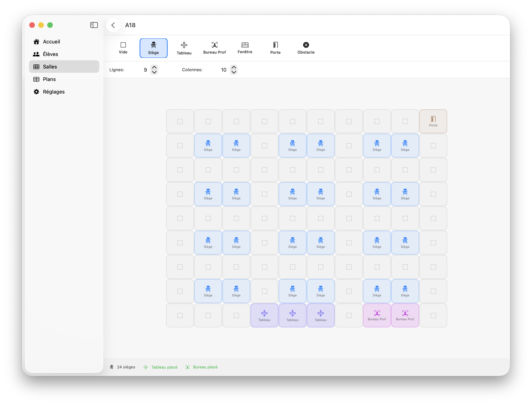Viewport: 532px width, 405px height.
Task: Click the Siège cell at row 6, column 3
Action: (236, 243)
